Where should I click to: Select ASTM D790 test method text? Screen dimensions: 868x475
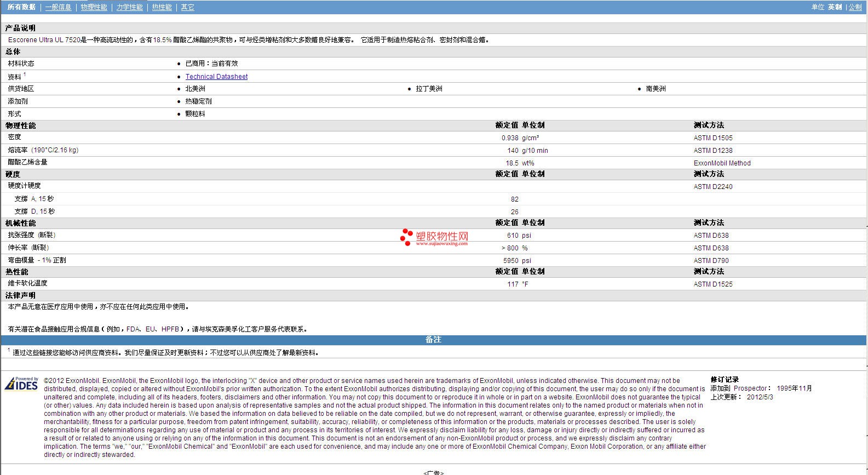711,261
